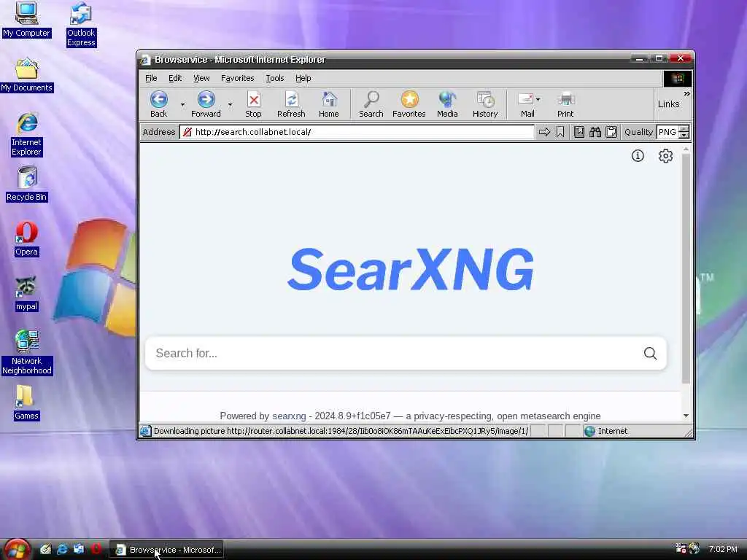This screenshot has height=560, width=747.
Task: Click the Browservice taskbar button
Action: coord(166,550)
